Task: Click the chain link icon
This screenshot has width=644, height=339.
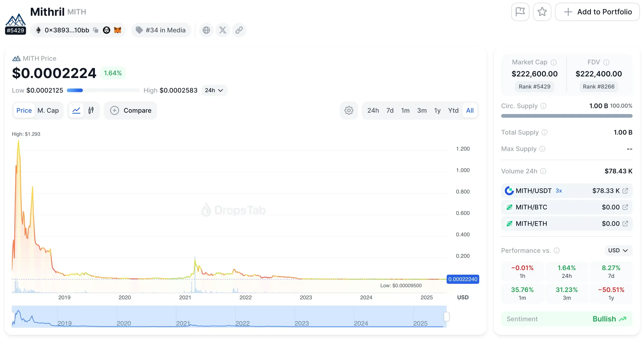Action: tap(239, 30)
